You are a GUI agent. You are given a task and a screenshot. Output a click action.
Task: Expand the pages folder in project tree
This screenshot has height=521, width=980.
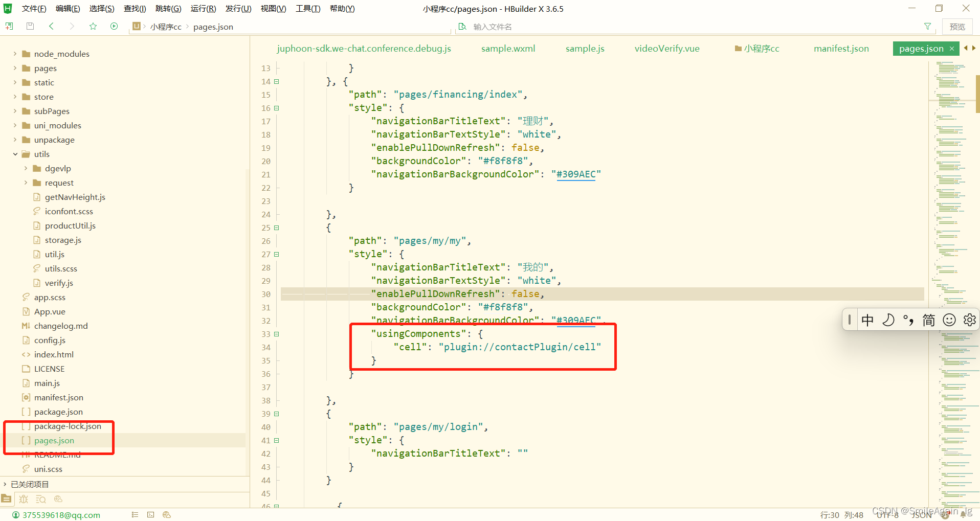pyautogui.click(x=15, y=68)
